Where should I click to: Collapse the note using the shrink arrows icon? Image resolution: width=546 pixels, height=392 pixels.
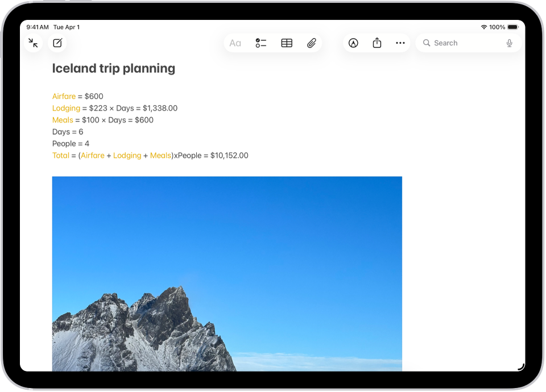[33, 43]
